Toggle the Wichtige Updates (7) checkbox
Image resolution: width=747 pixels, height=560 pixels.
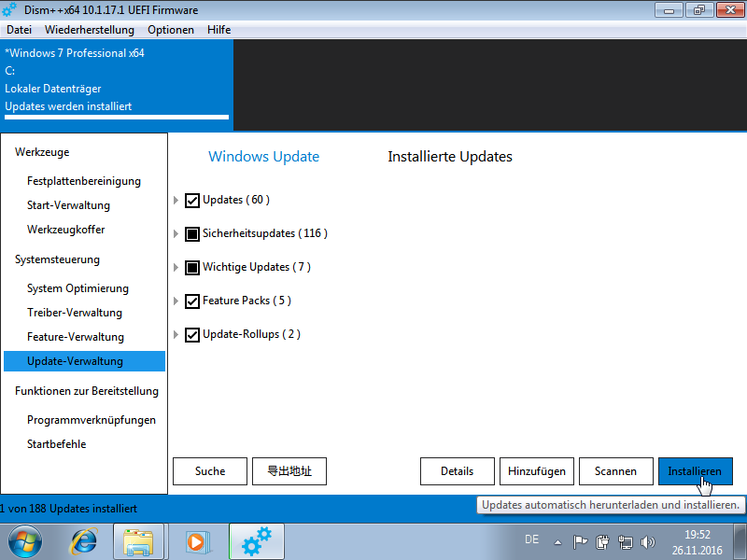click(192, 268)
